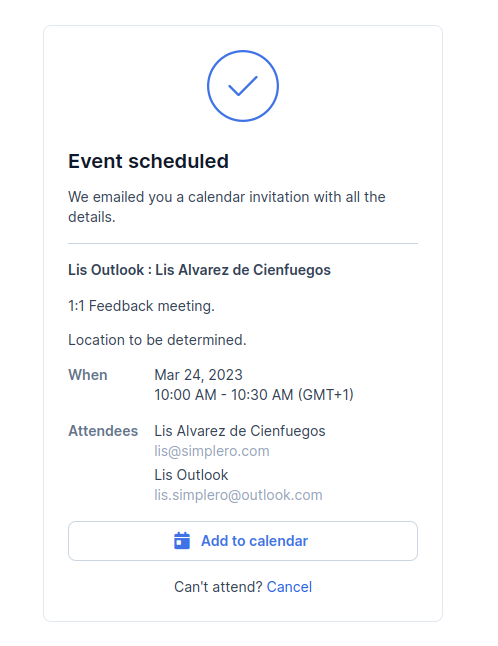This screenshot has width=498, height=646.
Task: Click the Add to calendar button
Action: point(243,541)
